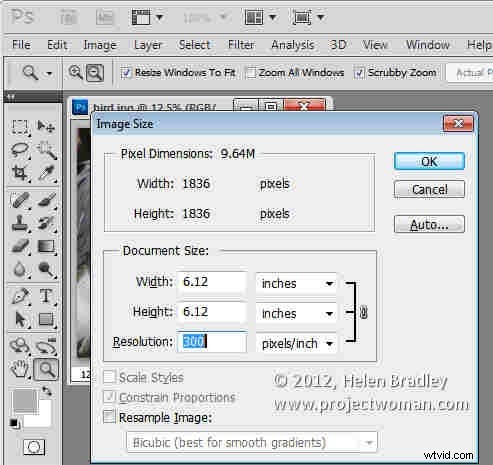
Task: Toggle Resize Windows To Fit checkbox
Action: coord(126,73)
